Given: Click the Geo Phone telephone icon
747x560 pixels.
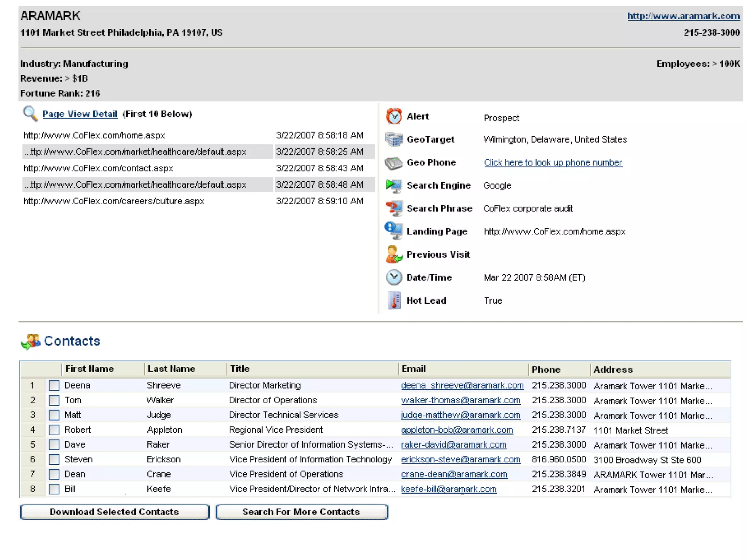Looking at the screenshot, I should point(394,163).
